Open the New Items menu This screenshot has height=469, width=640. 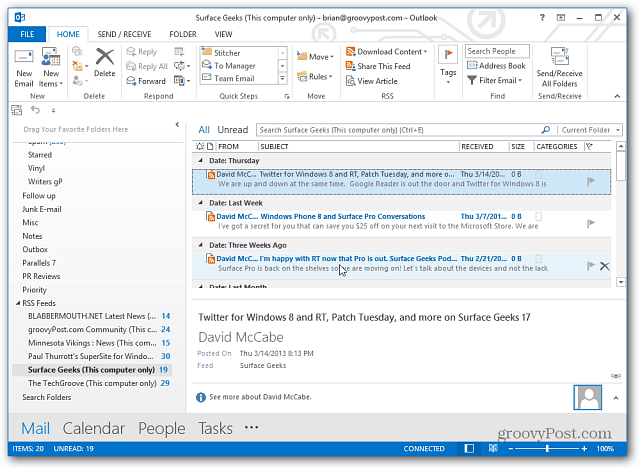point(51,67)
